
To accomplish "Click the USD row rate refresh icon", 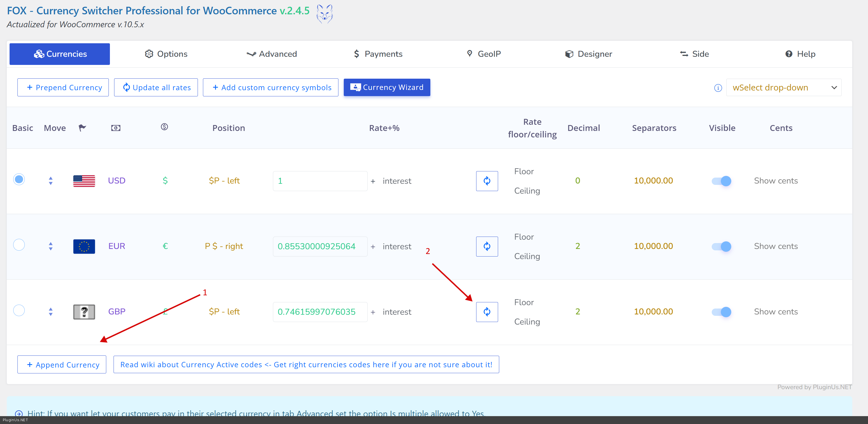I will click(487, 181).
